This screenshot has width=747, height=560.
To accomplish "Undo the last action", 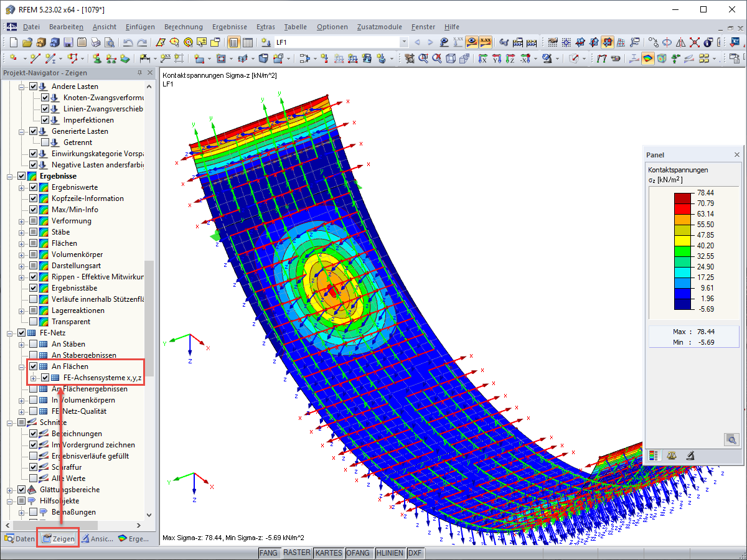I will [128, 42].
